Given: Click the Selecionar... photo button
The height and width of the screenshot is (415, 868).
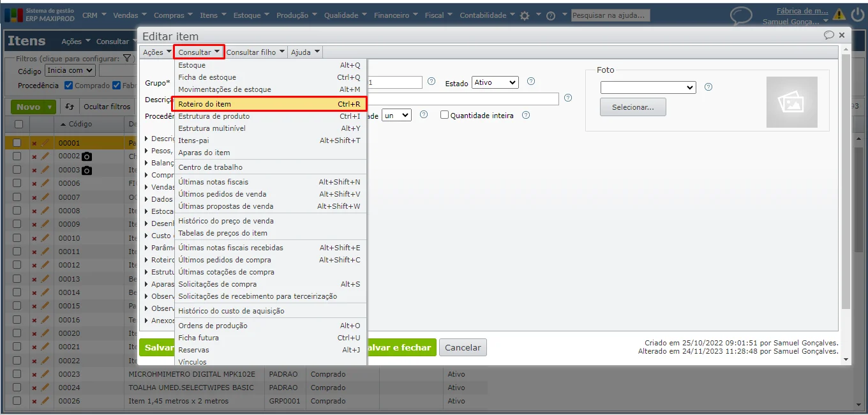Looking at the screenshot, I should click(632, 107).
